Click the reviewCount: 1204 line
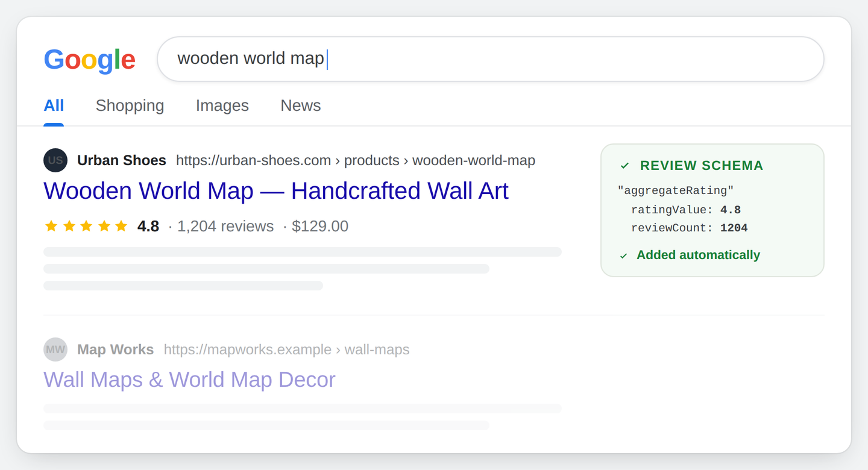868x470 pixels. (690, 228)
